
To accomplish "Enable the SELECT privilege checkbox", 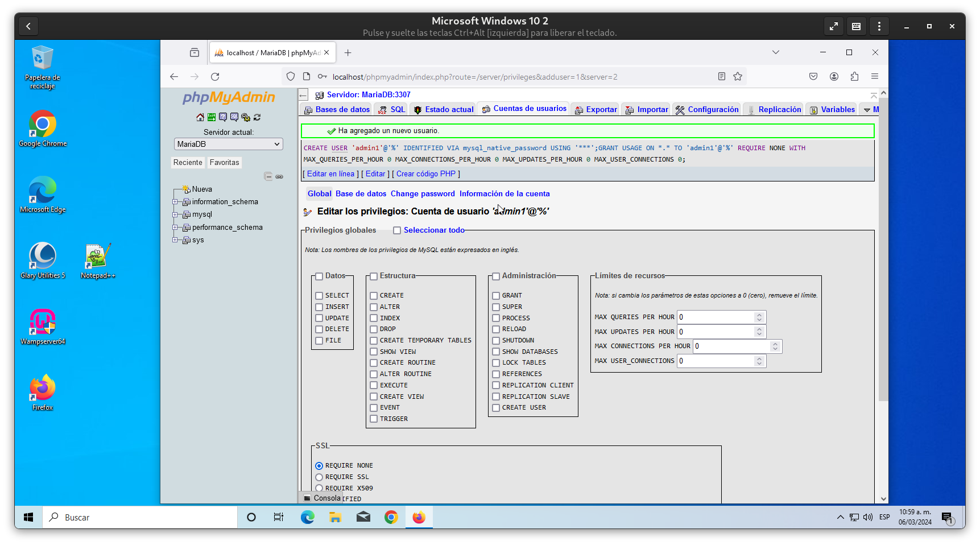I will [319, 296].
